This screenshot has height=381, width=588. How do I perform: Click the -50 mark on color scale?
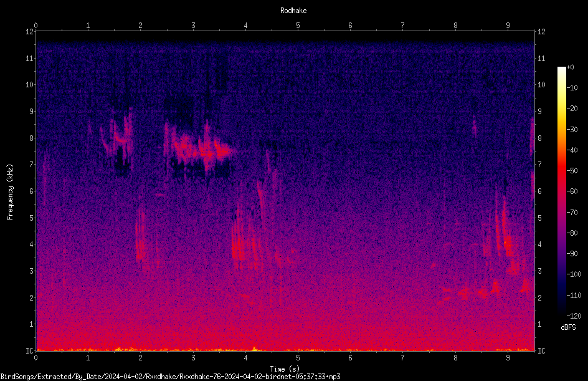click(x=572, y=171)
